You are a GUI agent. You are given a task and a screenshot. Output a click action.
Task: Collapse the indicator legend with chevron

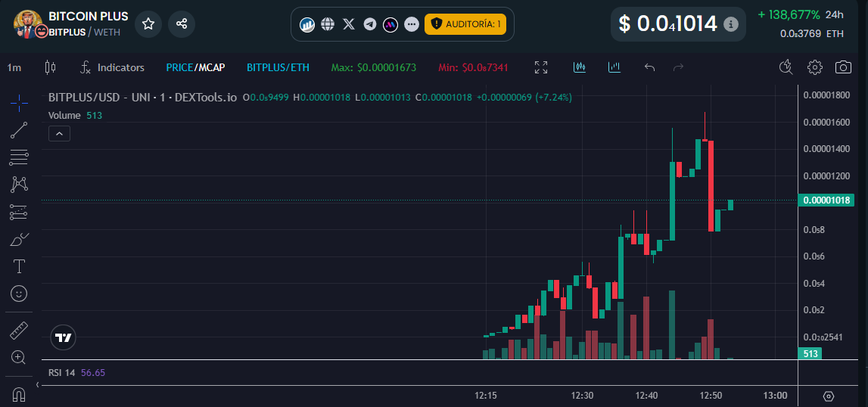[59, 133]
